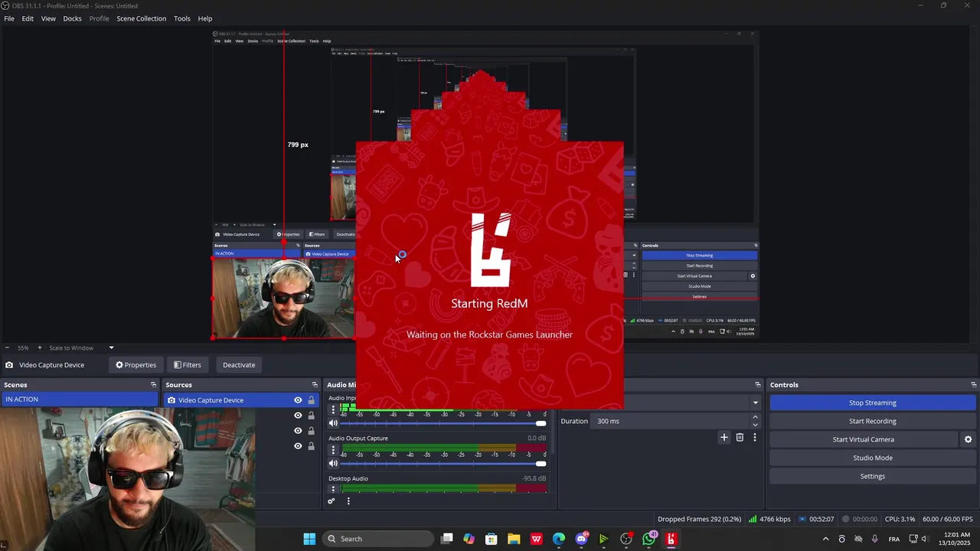Pop out the Scenes dock
Viewport: 980px width, 551px height.
153,385
